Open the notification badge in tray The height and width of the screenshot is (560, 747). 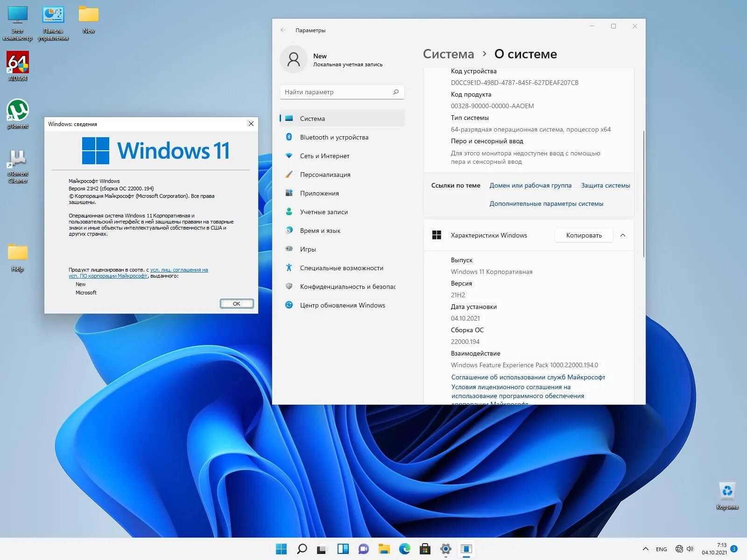734,549
